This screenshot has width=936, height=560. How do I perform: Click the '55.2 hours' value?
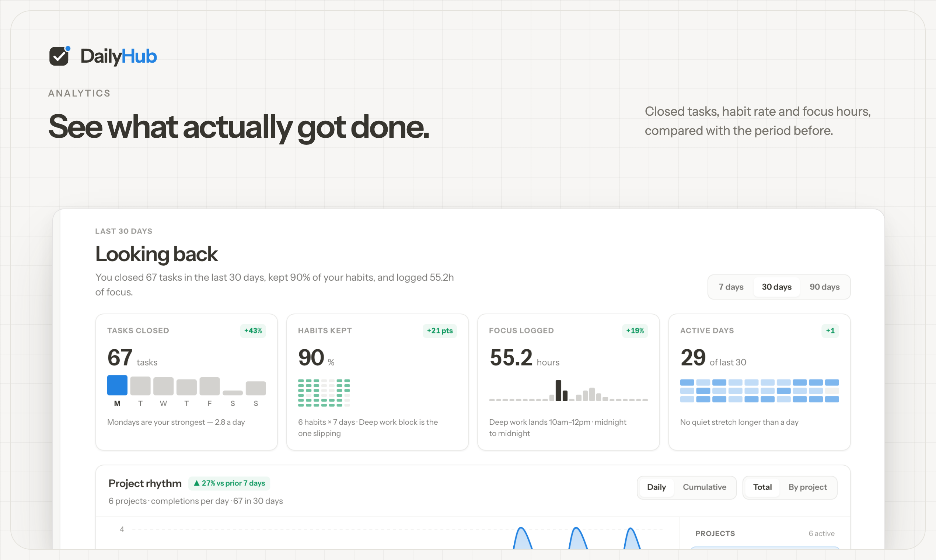coord(524,357)
